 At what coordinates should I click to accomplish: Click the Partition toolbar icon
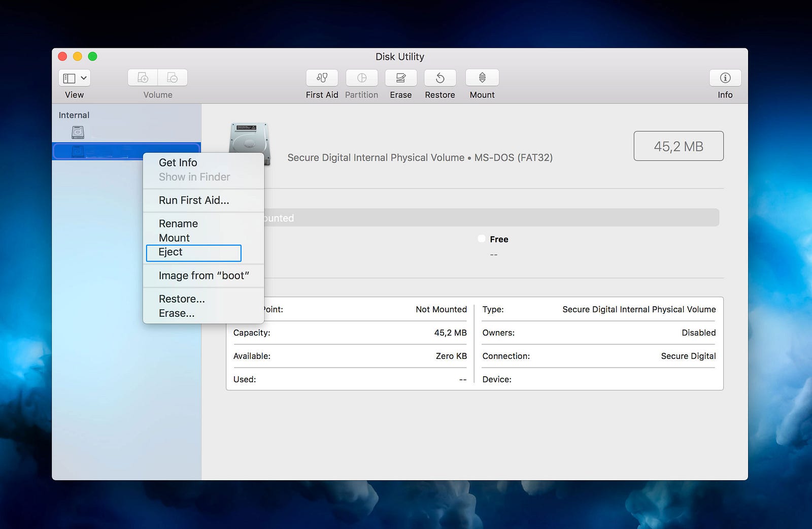(361, 78)
